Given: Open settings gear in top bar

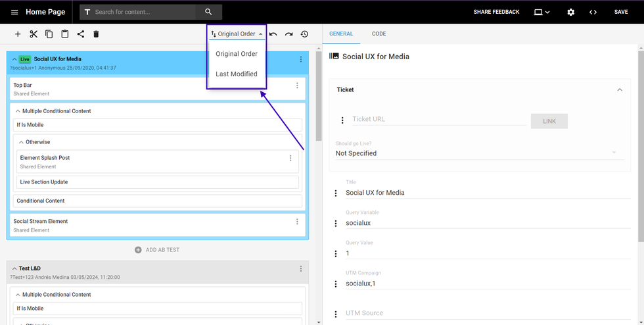Looking at the screenshot, I should [570, 12].
